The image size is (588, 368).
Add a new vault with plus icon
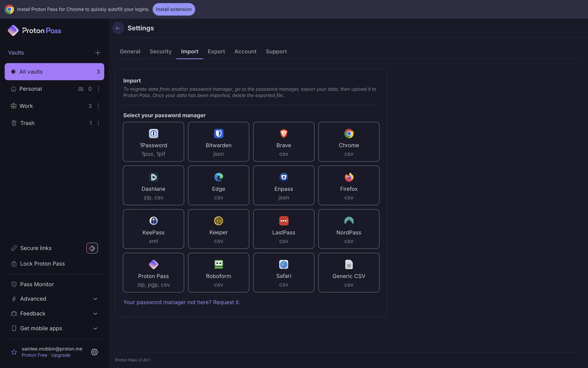pyautogui.click(x=98, y=53)
